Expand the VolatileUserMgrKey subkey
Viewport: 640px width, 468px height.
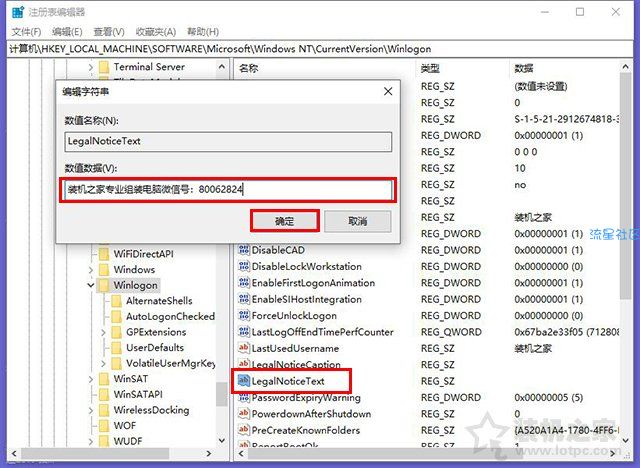pyautogui.click(x=103, y=363)
